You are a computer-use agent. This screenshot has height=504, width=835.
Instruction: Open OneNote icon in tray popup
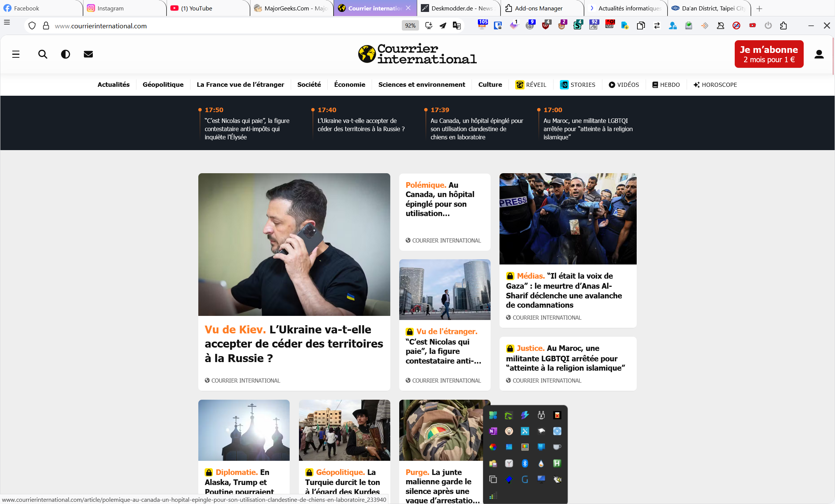493,431
